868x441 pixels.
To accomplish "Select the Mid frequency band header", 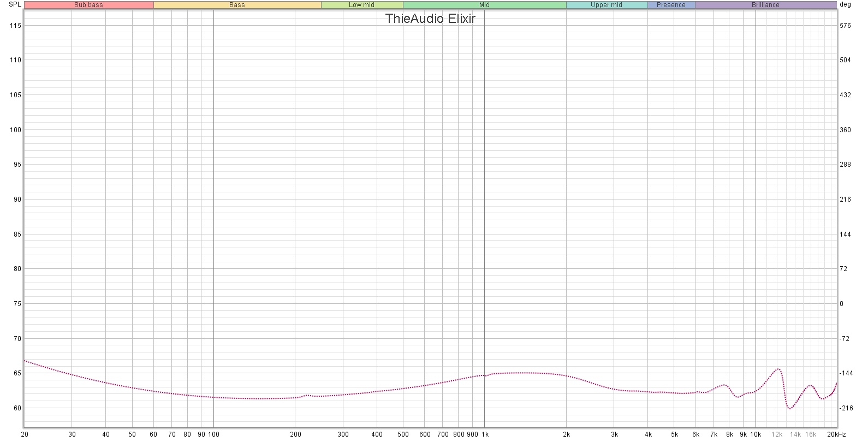I will coord(484,5).
